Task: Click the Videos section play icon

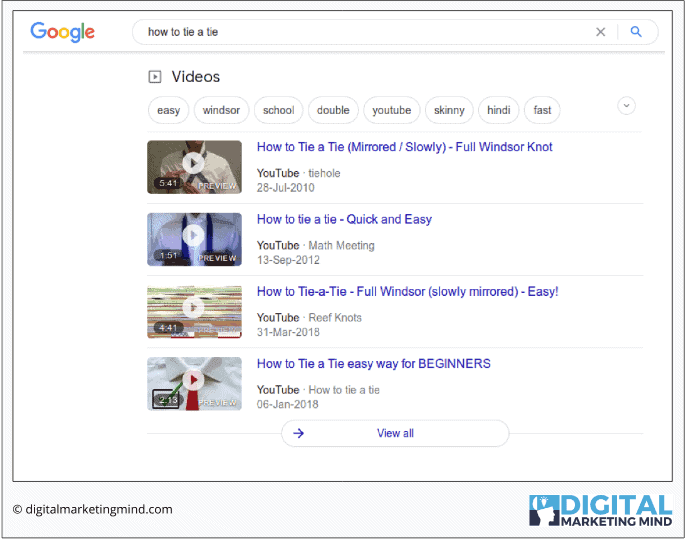Action: click(x=155, y=77)
